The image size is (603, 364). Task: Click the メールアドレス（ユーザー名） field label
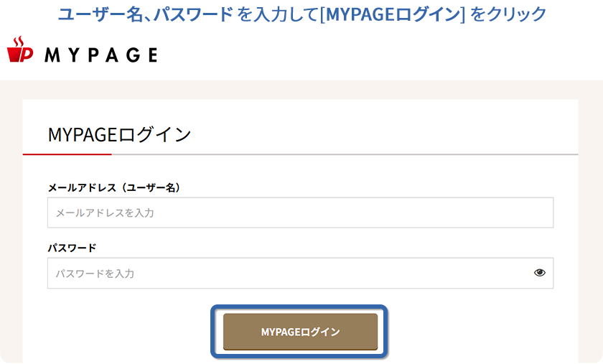point(114,188)
